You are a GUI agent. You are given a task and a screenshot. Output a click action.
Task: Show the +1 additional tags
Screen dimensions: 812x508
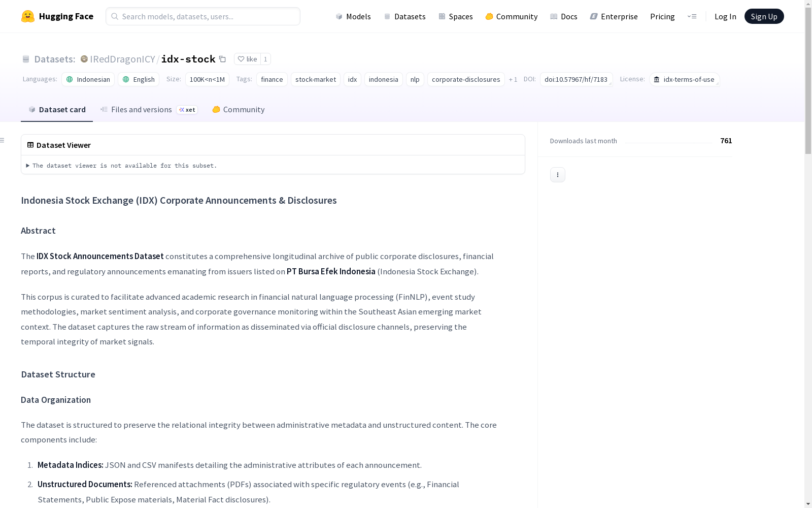point(513,79)
